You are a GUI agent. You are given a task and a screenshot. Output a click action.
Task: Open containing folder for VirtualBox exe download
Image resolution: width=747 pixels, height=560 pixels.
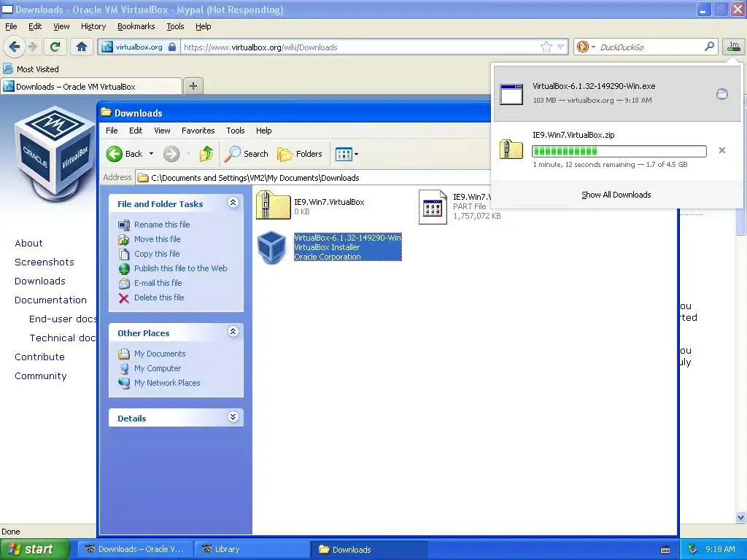[x=721, y=94]
